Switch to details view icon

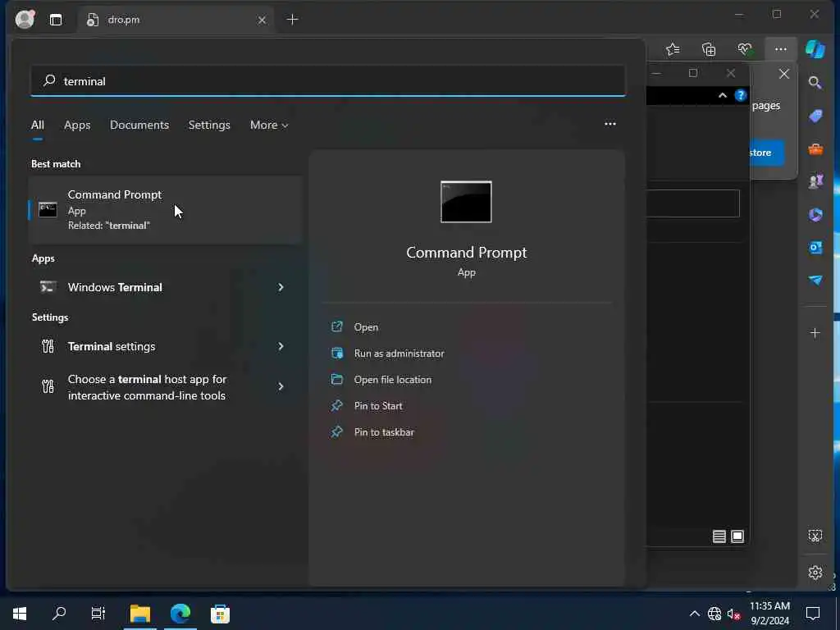coord(719,536)
